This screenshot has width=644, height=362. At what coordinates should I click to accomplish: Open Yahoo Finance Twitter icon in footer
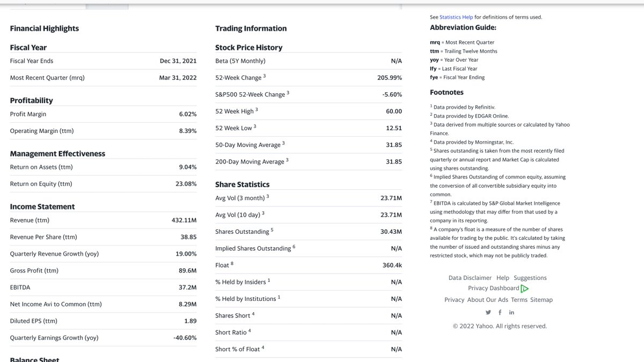tap(488, 313)
